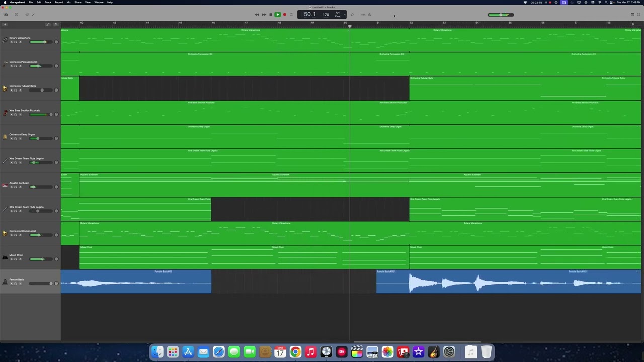Open Finder from the Dock
The image size is (644, 362).
(157, 352)
